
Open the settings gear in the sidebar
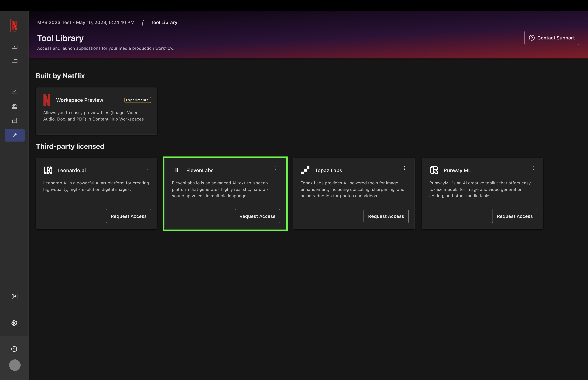point(14,323)
